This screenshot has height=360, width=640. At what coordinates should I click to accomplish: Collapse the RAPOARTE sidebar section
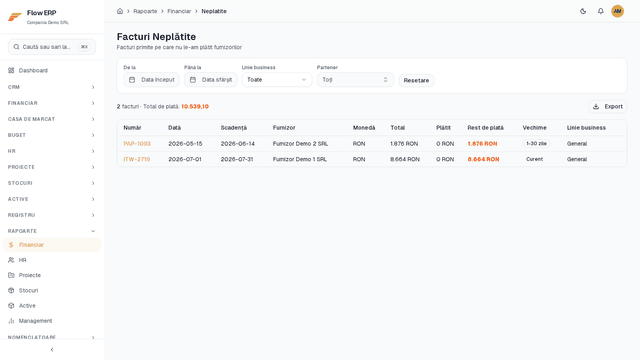click(52, 231)
